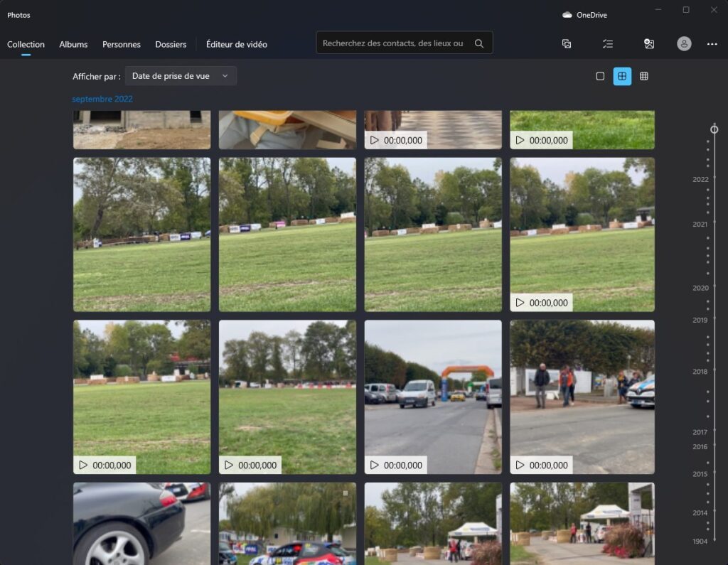728x565 pixels.
Task: Click the 'septembre 2022' date heading
Action: [x=102, y=99]
